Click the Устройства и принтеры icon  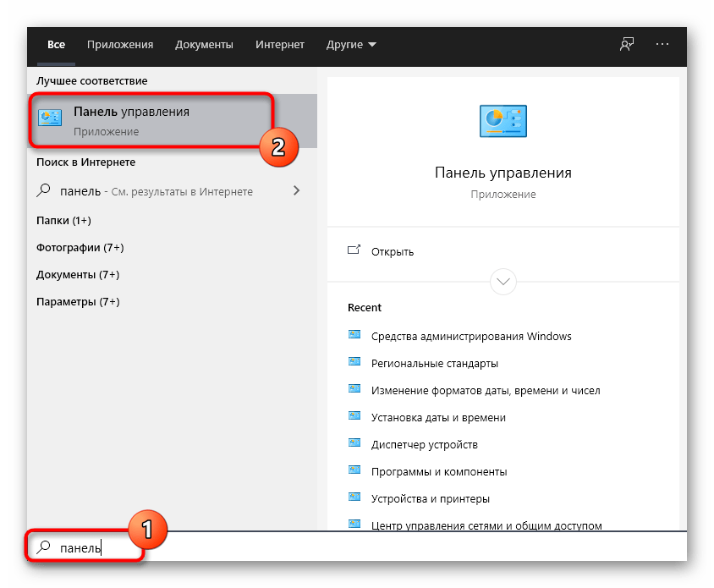click(x=354, y=498)
